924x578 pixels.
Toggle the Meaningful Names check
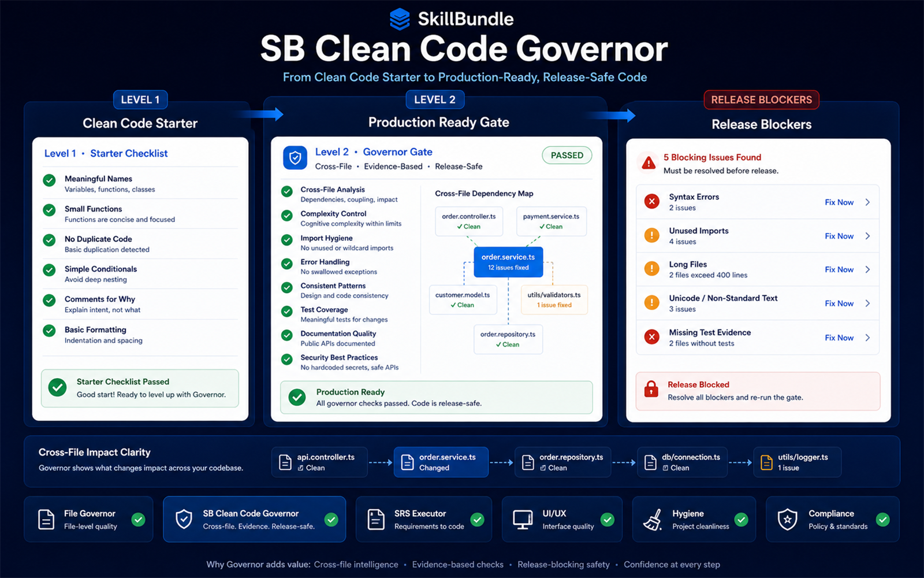50,180
